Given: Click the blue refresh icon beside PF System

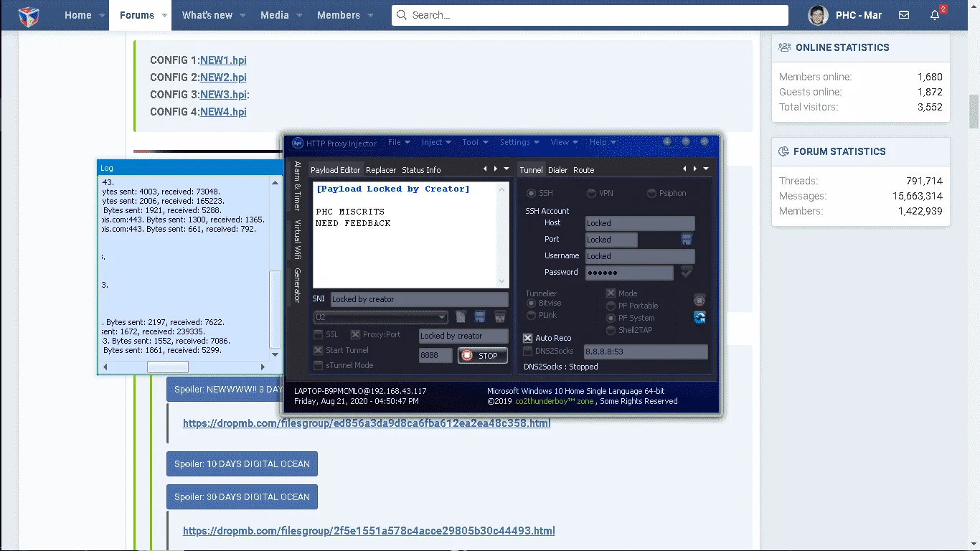Looking at the screenshot, I should coord(699,317).
